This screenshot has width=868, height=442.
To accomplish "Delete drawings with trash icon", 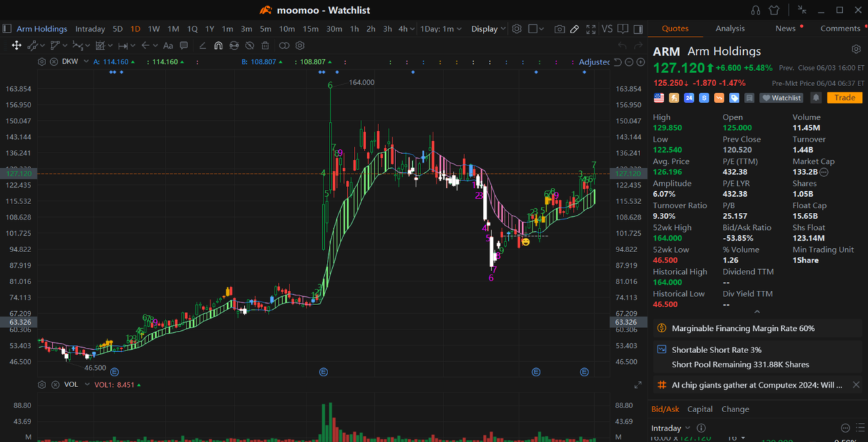I will point(265,45).
